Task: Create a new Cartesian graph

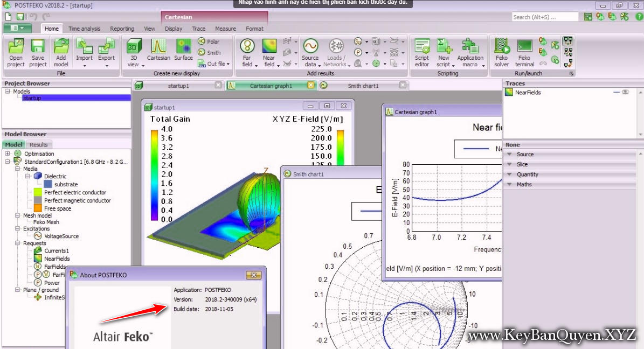Action: [158, 51]
